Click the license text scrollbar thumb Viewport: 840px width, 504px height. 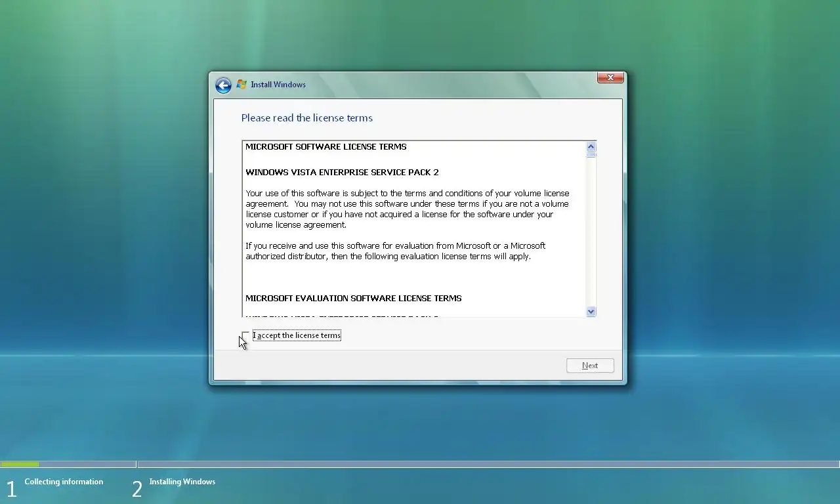pyautogui.click(x=591, y=155)
